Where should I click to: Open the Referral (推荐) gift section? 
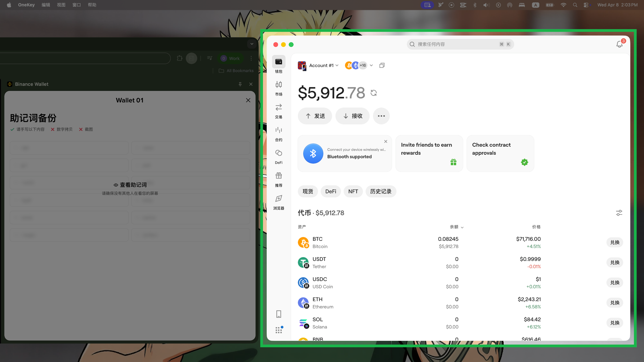[279, 180]
